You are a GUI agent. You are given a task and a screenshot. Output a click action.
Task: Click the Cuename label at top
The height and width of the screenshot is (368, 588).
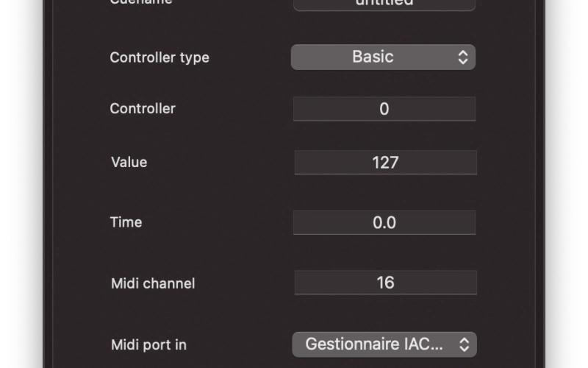pos(141,2)
